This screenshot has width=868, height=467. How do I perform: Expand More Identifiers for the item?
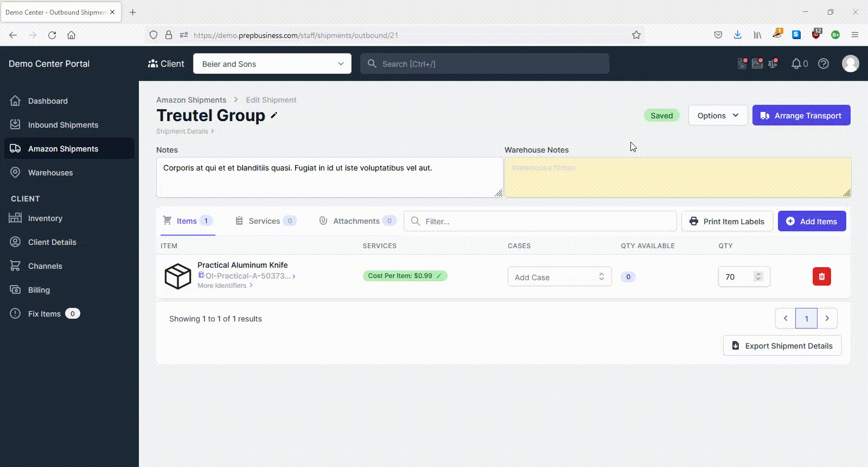click(225, 286)
